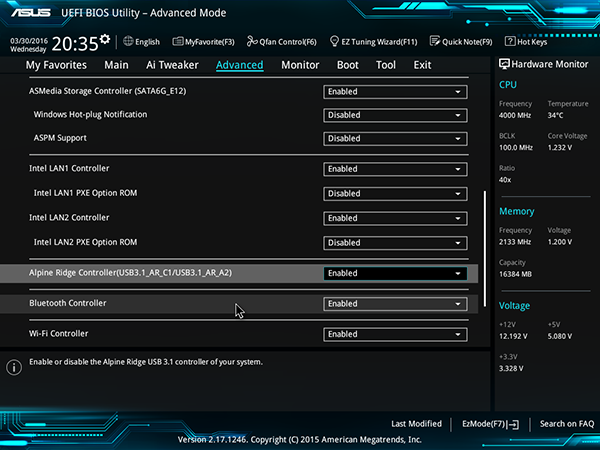Click Last Modified button
The image size is (600, 450).
pyautogui.click(x=416, y=424)
